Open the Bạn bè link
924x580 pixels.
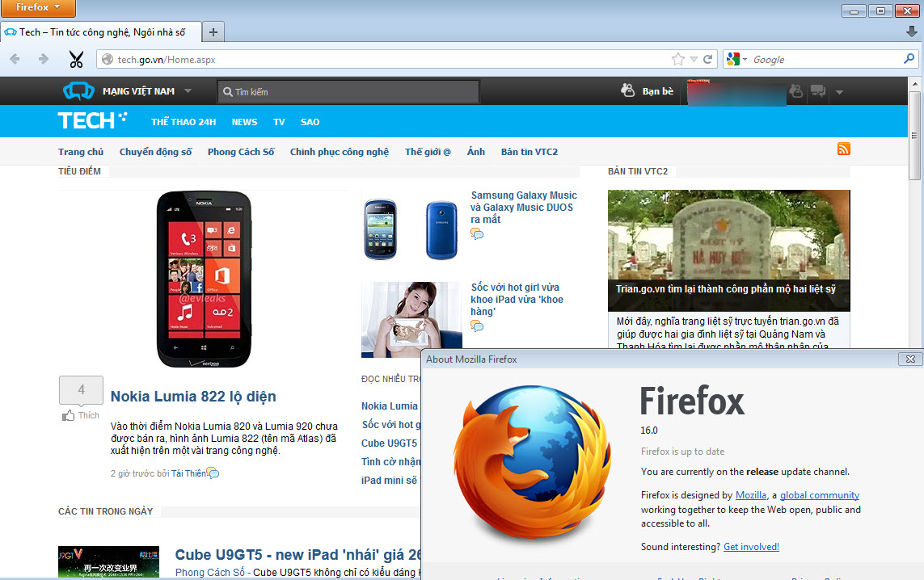pos(658,91)
